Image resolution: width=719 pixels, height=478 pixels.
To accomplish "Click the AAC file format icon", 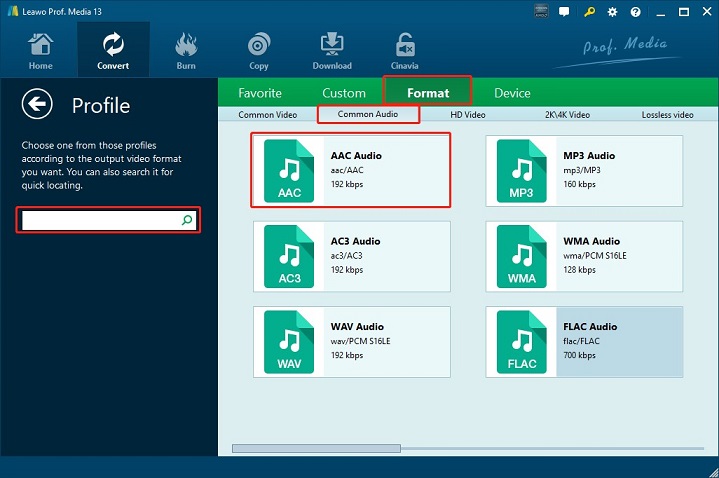I will (x=289, y=171).
